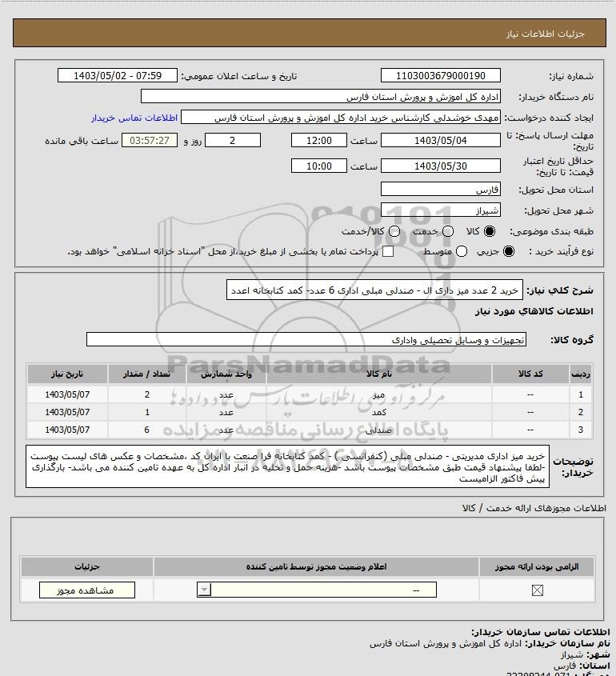Click the اطلاعات تماس سازمان خریدار heading
616x676 pixels.
pyautogui.click(x=541, y=632)
